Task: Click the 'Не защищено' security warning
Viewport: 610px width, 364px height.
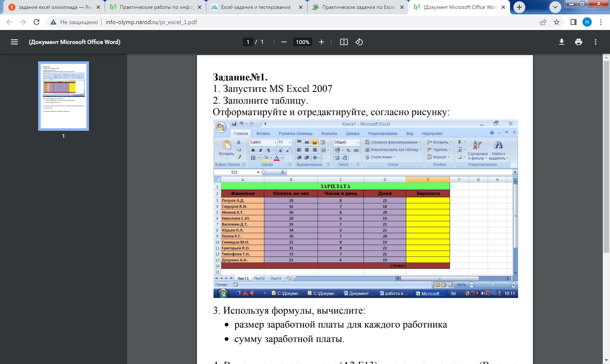Action: [x=74, y=22]
